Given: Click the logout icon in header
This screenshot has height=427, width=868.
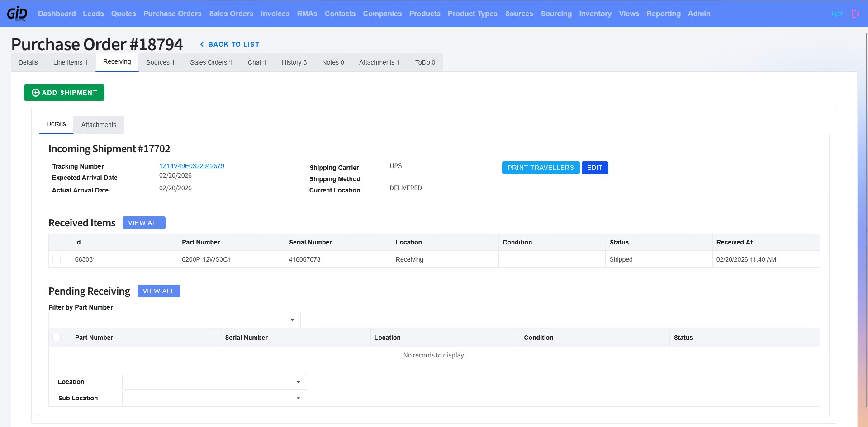Looking at the screenshot, I should pos(856,14).
